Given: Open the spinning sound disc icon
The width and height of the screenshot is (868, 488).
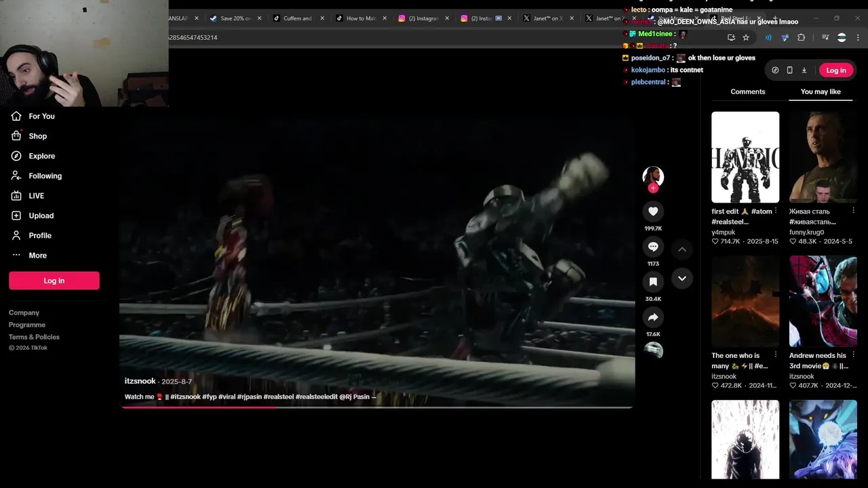Looking at the screenshot, I should pos(653,350).
